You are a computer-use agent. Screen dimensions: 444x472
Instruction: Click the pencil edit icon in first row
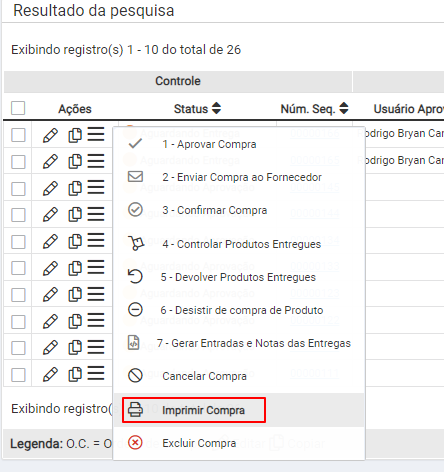pyautogui.click(x=50, y=135)
